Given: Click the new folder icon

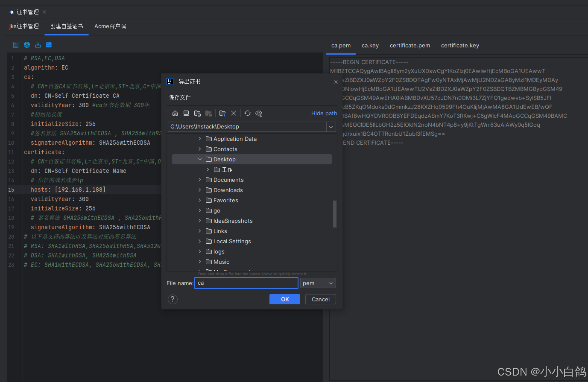Looking at the screenshot, I should [222, 113].
